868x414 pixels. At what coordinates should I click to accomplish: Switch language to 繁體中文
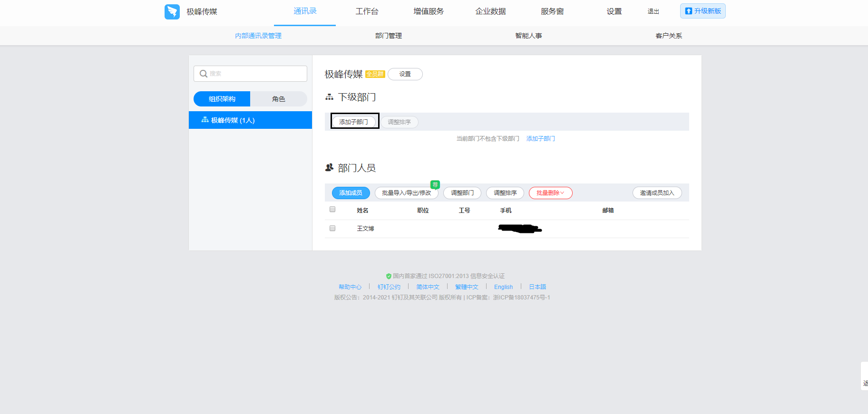467,287
